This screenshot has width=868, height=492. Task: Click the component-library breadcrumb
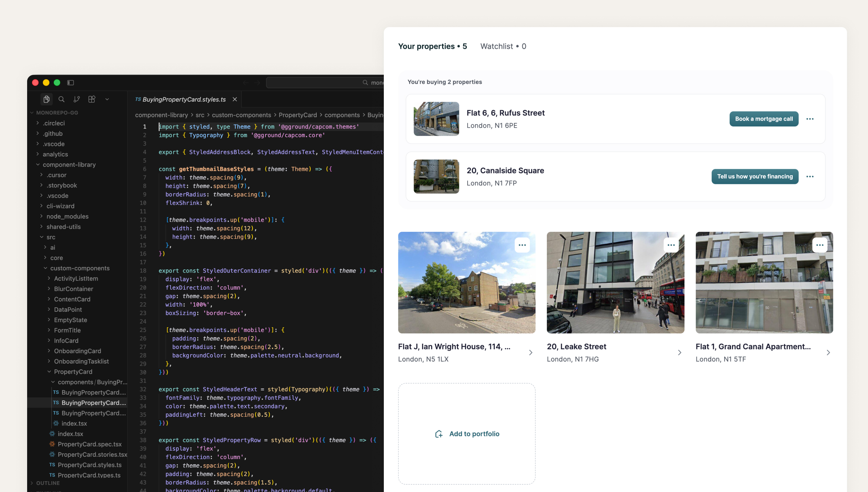(161, 115)
